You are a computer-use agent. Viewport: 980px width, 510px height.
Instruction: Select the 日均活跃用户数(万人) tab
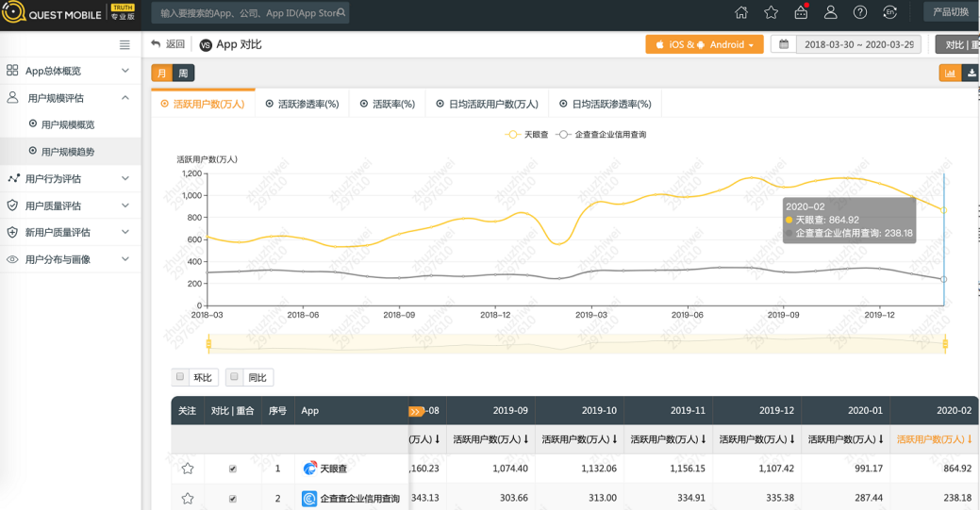(x=487, y=104)
